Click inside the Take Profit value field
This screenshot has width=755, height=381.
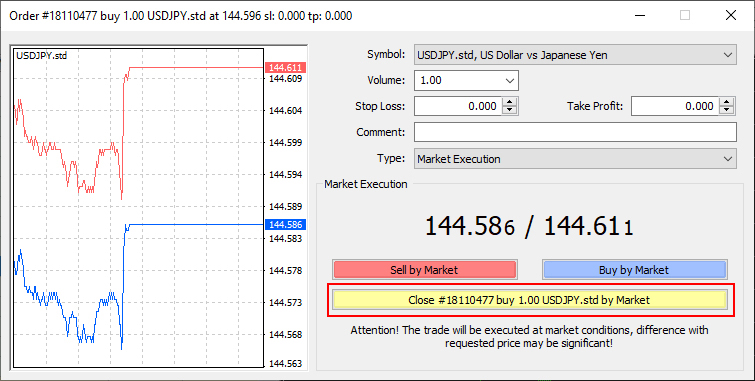point(676,106)
